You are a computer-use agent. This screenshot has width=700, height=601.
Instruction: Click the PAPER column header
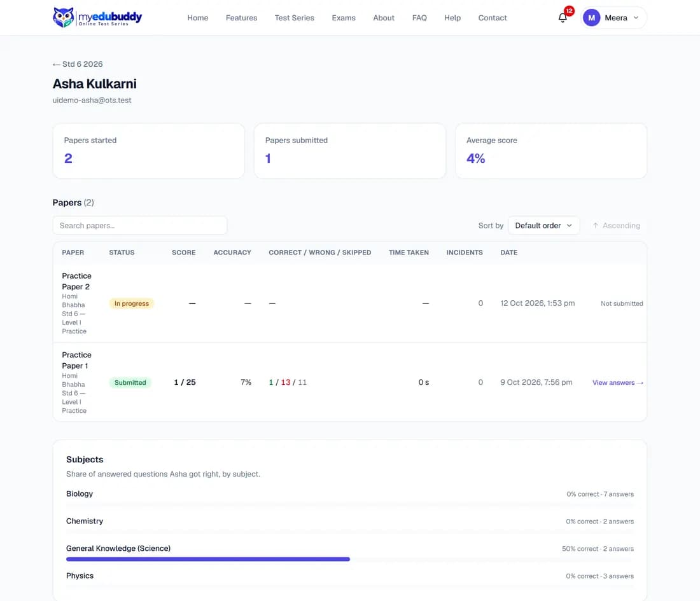coord(73,252)
